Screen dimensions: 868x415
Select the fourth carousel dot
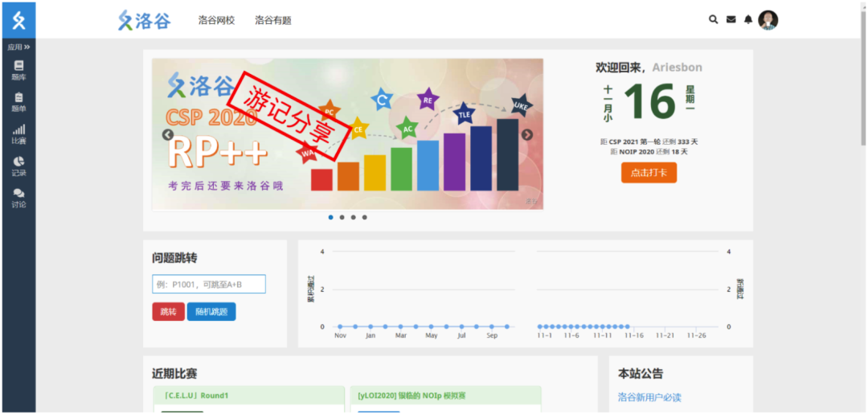364,217
